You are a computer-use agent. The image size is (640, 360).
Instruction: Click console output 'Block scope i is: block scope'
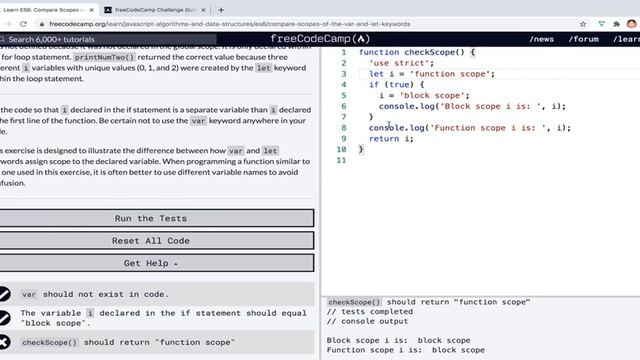(x=398, y=340)
